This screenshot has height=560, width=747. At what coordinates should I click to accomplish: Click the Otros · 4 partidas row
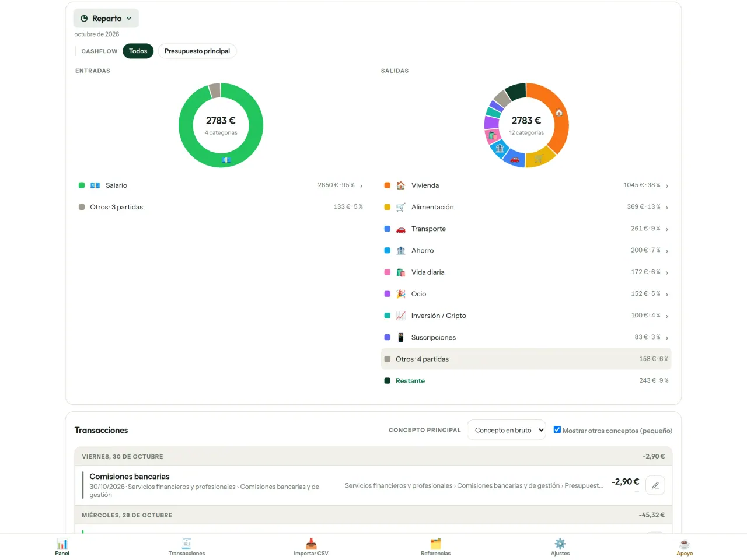pyautogui.click(x=526, y=359)
